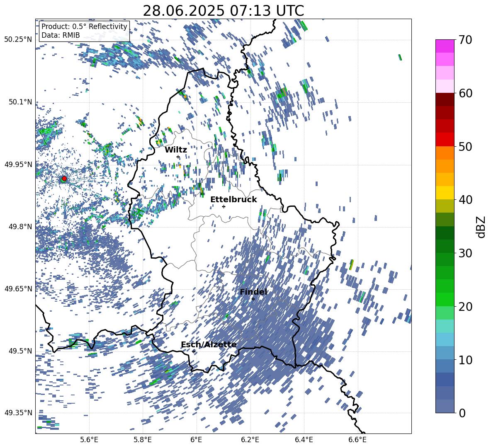Click the Findel cross marker
The image size is (491, 448).
coord(253,299)
